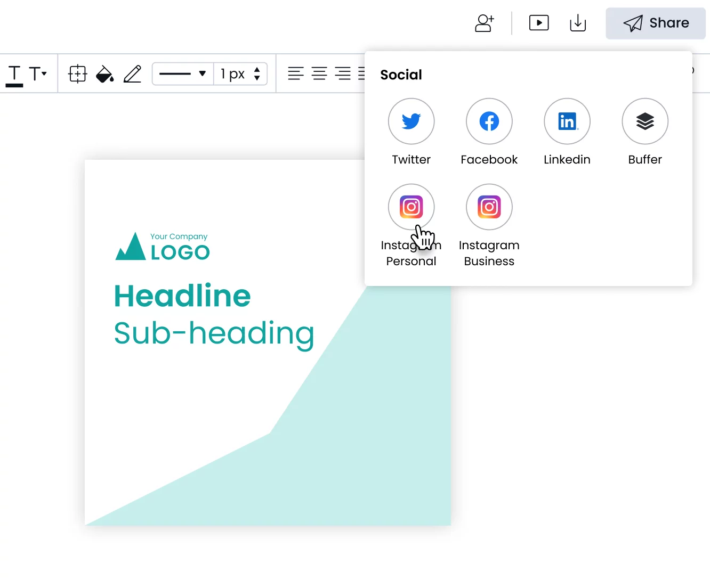
Task: Align text left
Action: click(x=295, y=73)
